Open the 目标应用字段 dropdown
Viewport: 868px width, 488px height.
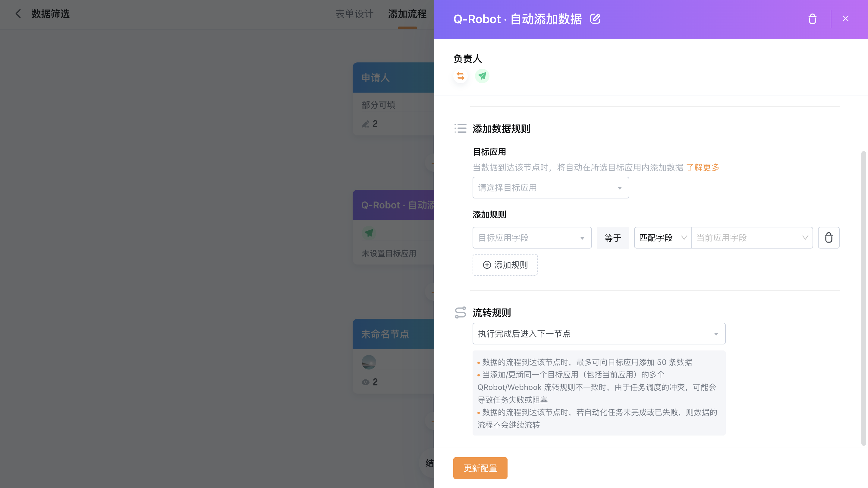[532, 238]
